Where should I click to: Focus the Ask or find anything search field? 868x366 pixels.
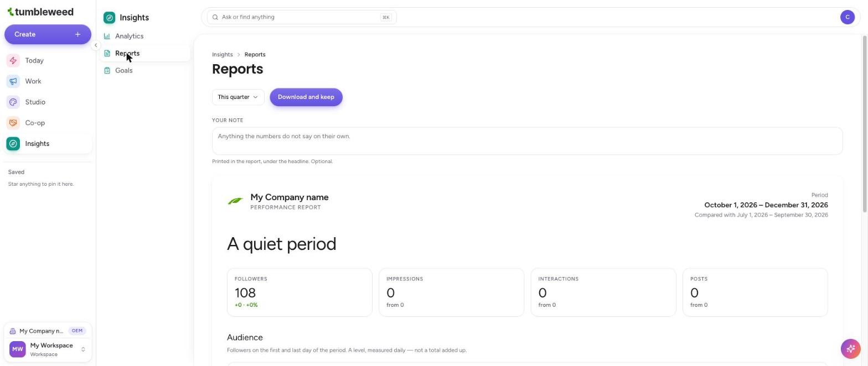pyautogui.click(x=302, y=17)
